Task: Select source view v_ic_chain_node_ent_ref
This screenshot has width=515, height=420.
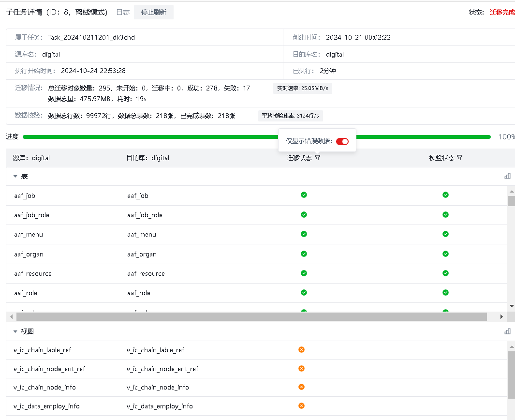Action: coord(49,369)
